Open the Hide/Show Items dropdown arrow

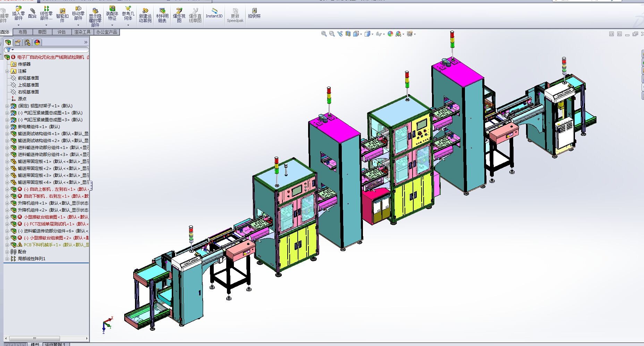point(384,34)
